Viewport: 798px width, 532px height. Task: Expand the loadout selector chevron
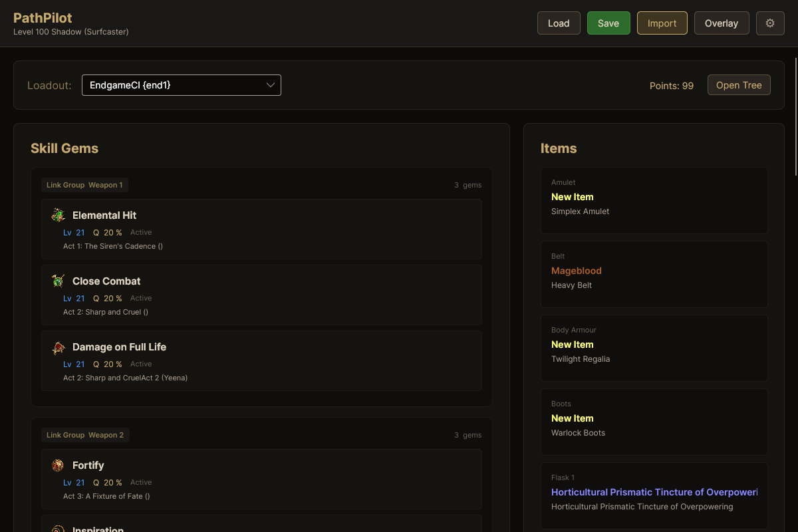click(270, 85)
